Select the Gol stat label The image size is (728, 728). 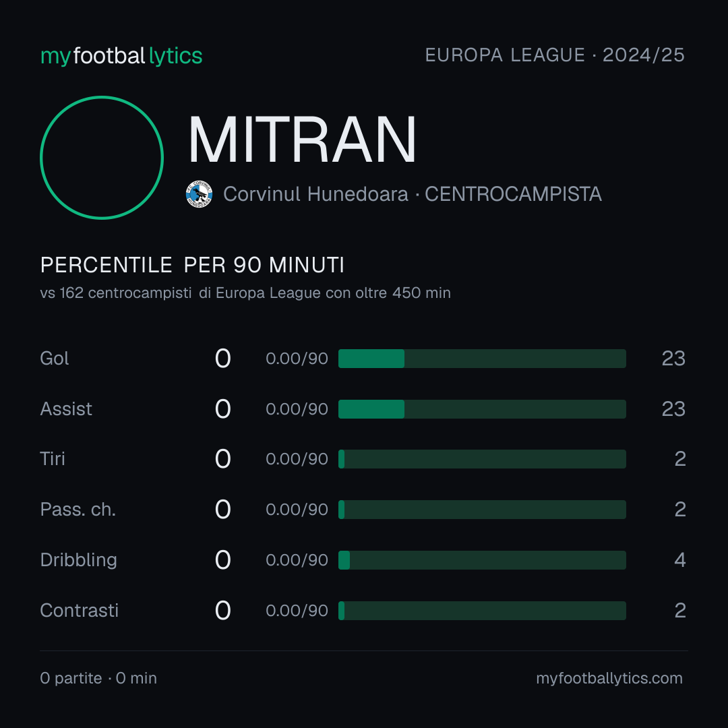point(55,359)
